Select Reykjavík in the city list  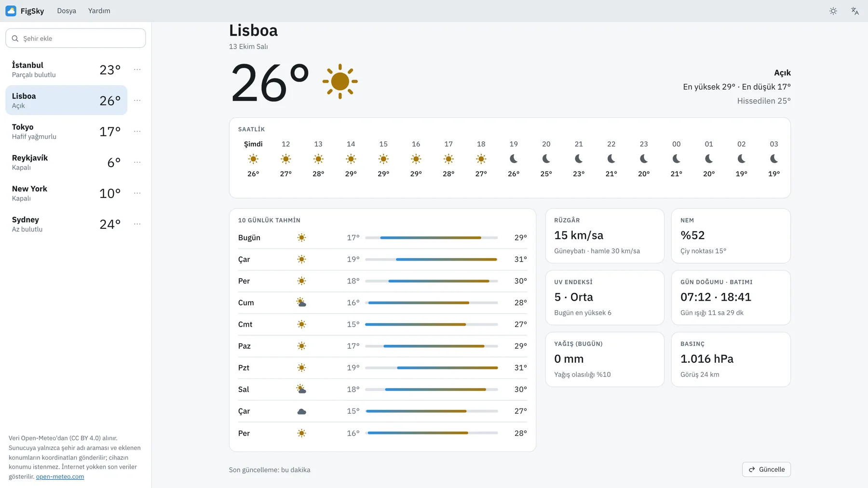tap(67, 162)
